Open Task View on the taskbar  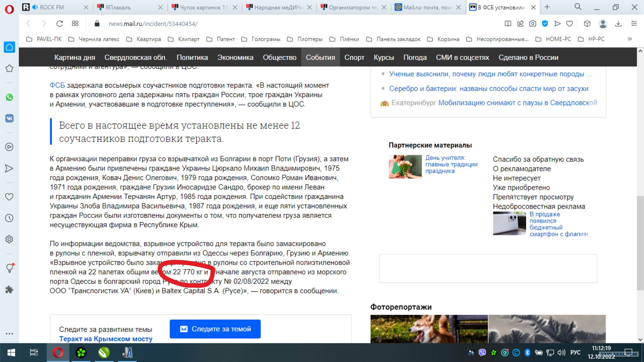[x=34, y=352]
